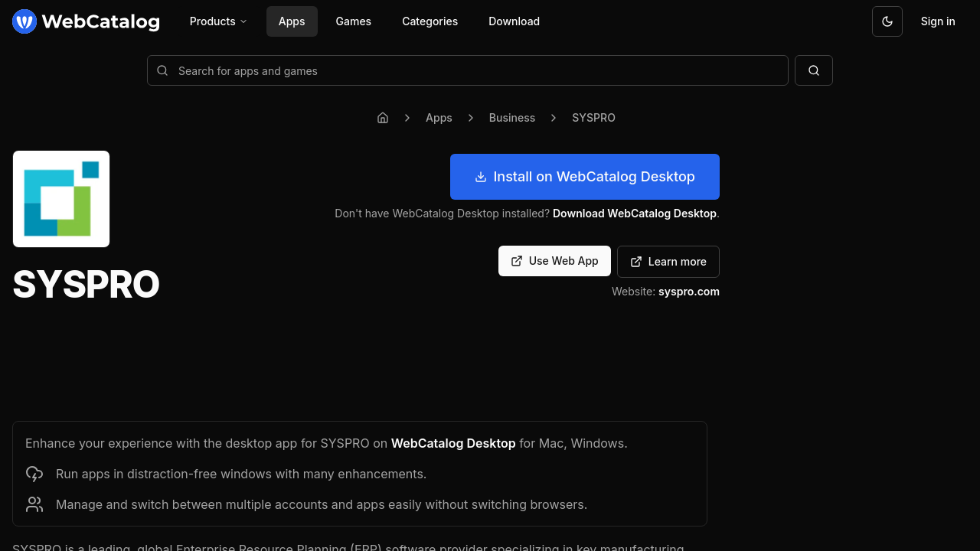The image size is (980, 551).
Task: Open the Games menu item
Action: pyautogui.click(x=353, y=21)
